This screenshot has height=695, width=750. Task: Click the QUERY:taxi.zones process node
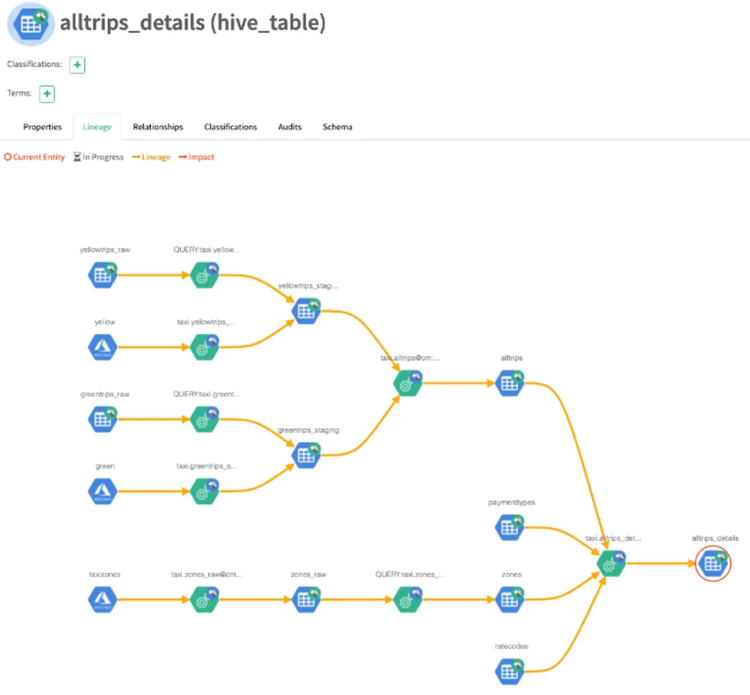point(408,599)
